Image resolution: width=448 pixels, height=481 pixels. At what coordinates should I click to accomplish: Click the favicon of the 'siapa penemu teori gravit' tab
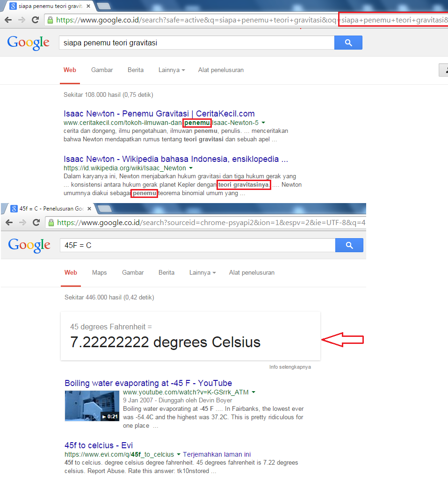tap(13, 6)
